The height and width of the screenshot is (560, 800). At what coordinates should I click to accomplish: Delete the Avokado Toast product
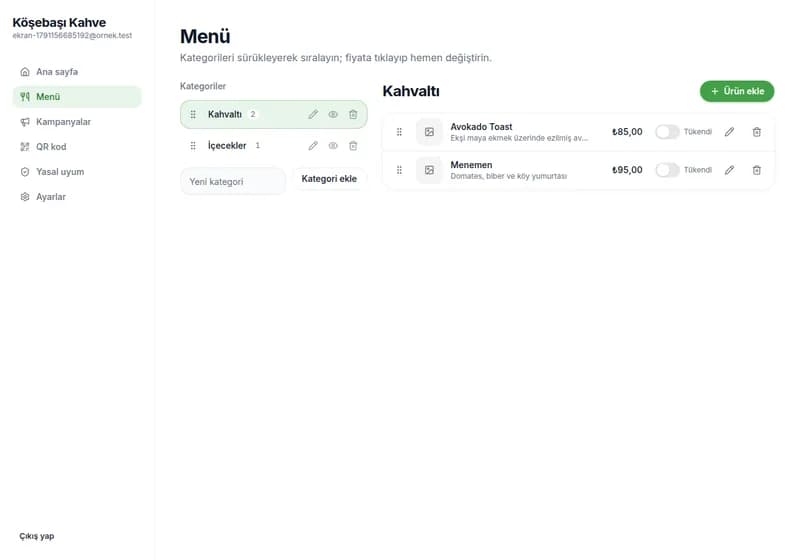[757, 132]
